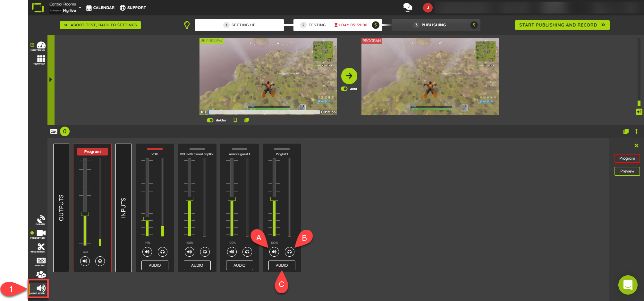Image resolution: width=644 pixels, height=301 pixels.
Task: Click the duplicate windows icon at mixer top right
Action: (626, 131)
